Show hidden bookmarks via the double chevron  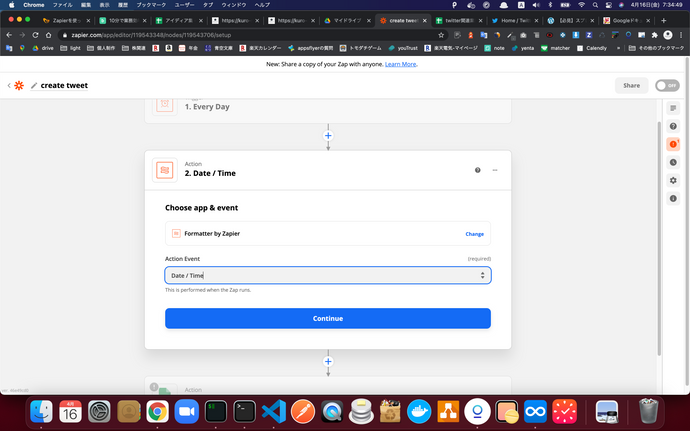(618, 48)
